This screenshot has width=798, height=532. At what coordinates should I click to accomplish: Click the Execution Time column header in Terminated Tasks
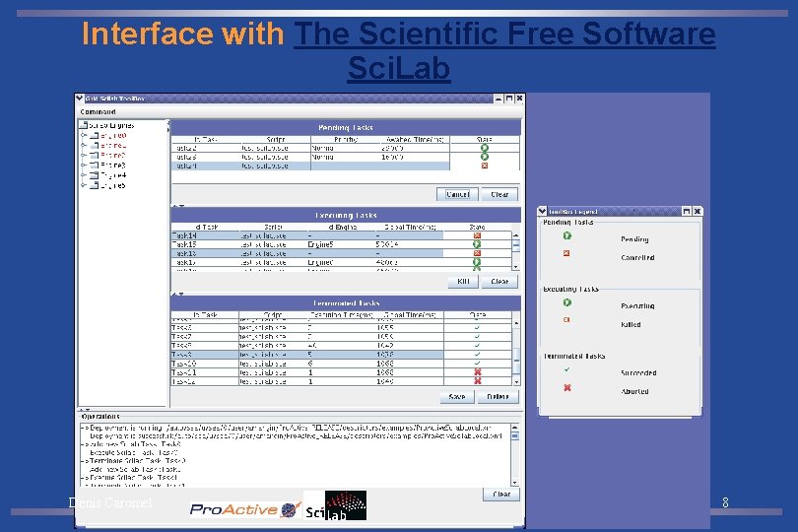342,315
